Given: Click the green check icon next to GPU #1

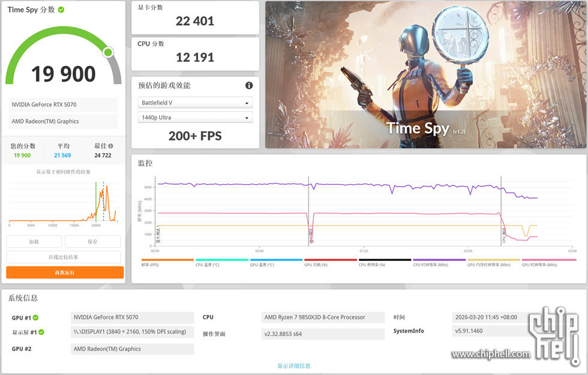Looking at the screenshot, I should [x=35, y=317].
